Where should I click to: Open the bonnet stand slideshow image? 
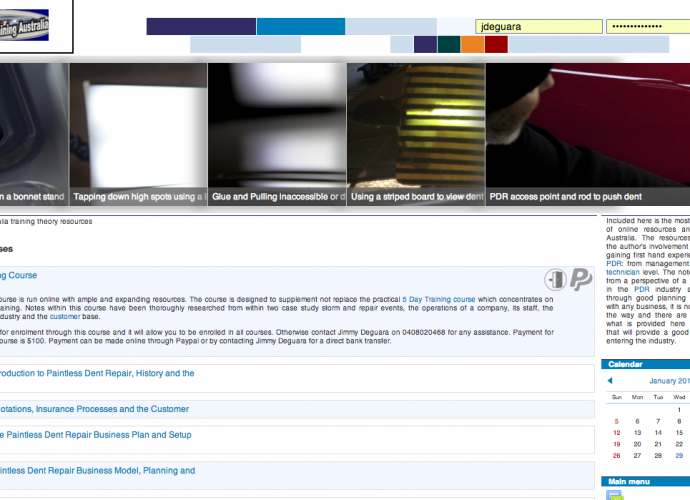pos(34,134)
